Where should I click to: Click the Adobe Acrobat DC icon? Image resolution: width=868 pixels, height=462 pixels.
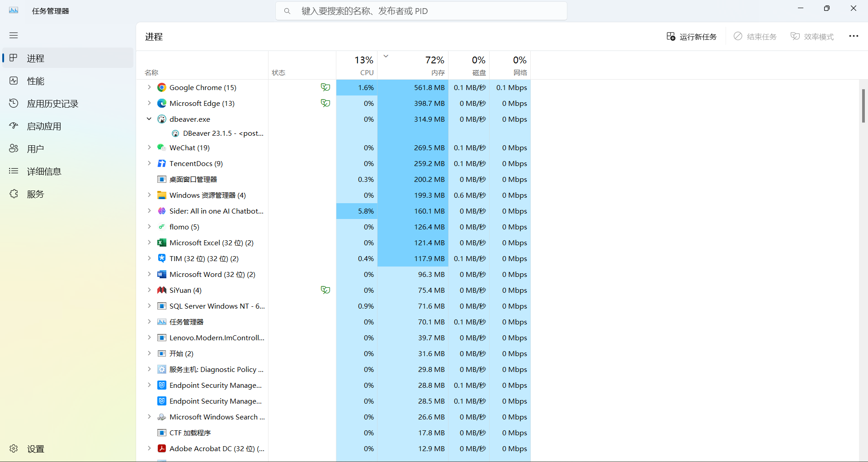coord(162,448)
